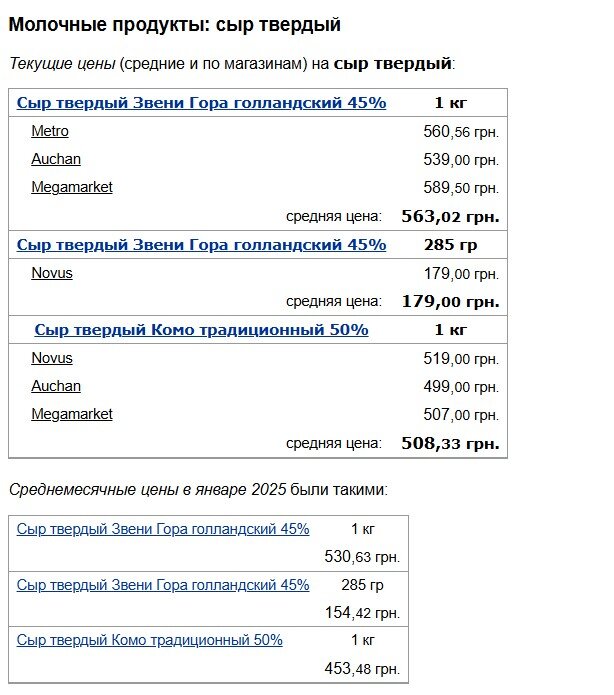Open Звени Гора 1 кг link in January 2025 table
The width and height of the screenshot is (614, 695).
163,529
